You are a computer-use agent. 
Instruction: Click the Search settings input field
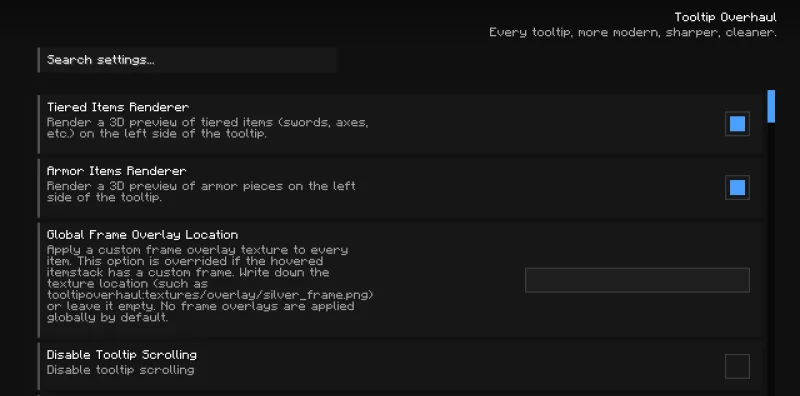click(188, 60)
